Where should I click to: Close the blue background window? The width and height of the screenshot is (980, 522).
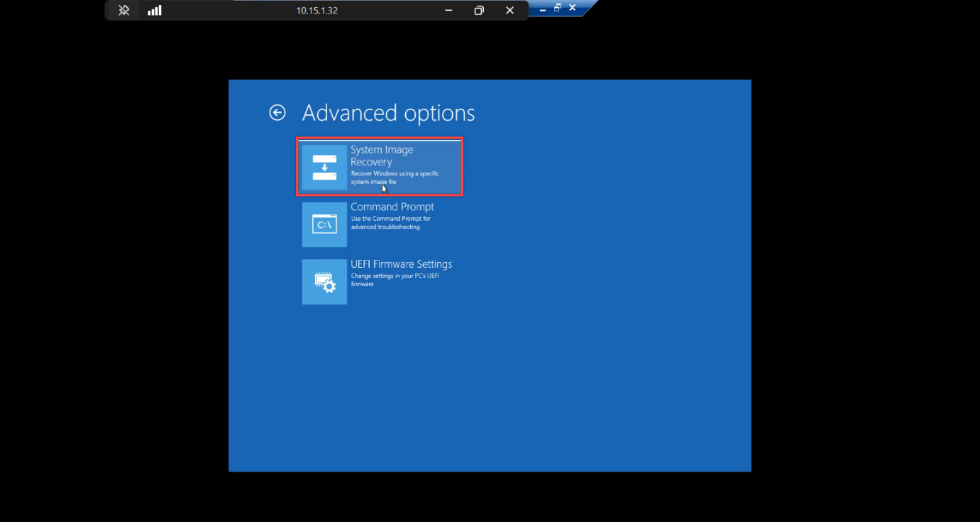[x=572, y=8]
